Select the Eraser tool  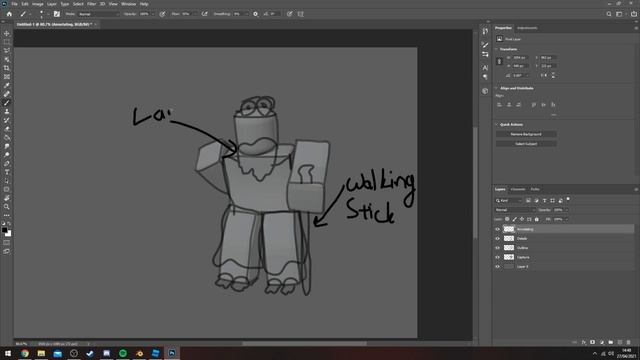(7, 129)
